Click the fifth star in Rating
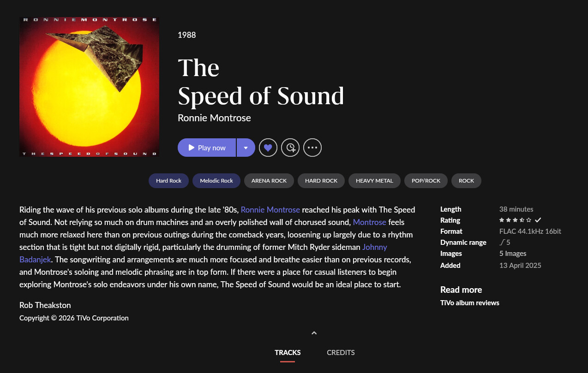Viewport: 588px width, 373px height. pyautogui.click(x=529, y=220)
